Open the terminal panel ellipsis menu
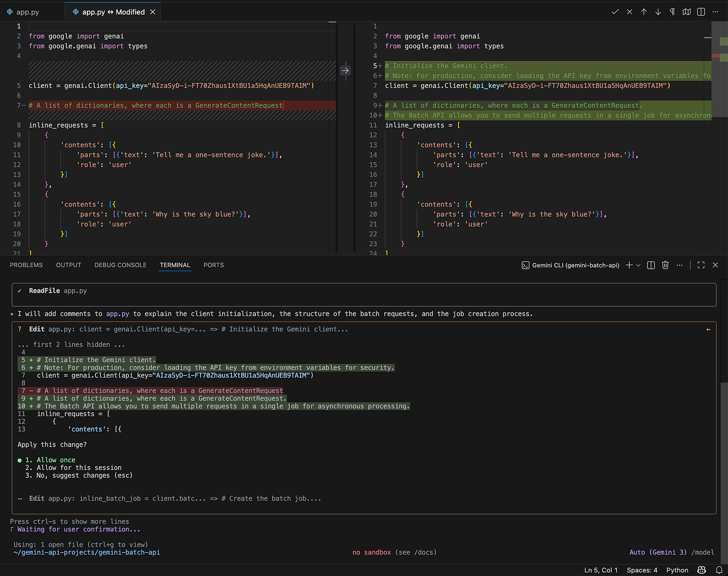 pyautogui.click(x=680, y=265)
